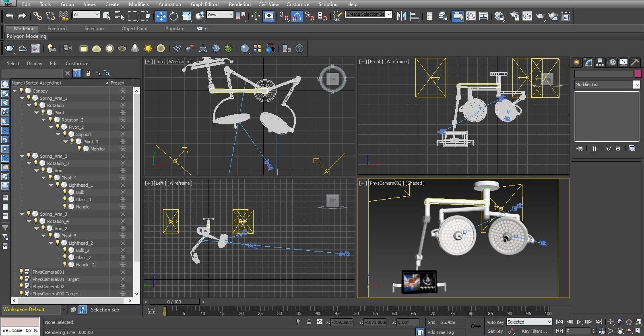Click the magenta object color swatch

pos(638,74)
